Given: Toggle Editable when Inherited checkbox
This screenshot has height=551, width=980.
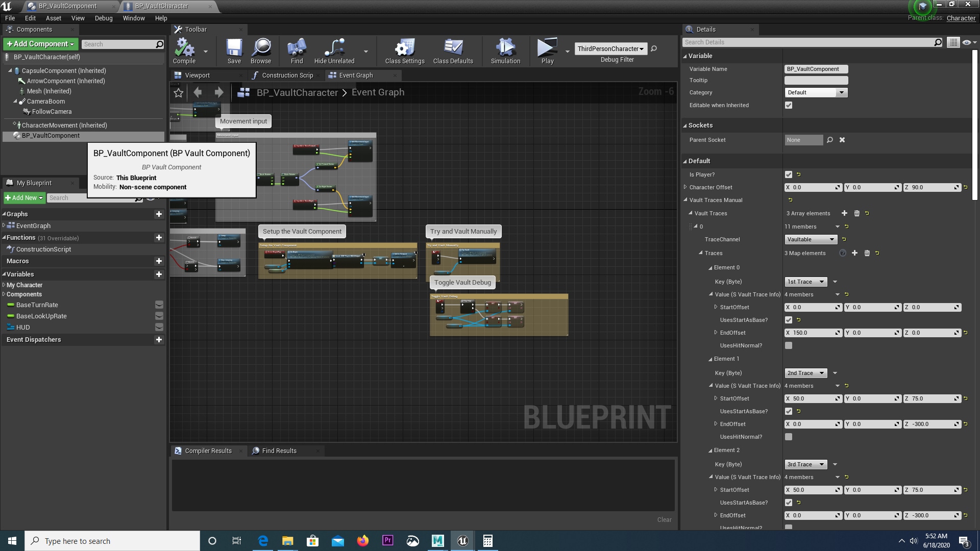Looking at the screenshot, I should coord(789,105).
